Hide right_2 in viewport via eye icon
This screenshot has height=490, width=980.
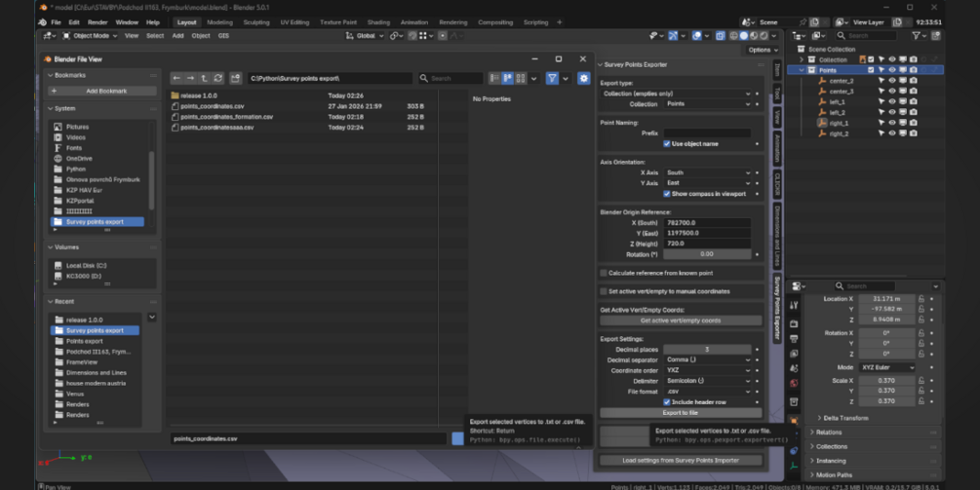(x=892, y=133)
